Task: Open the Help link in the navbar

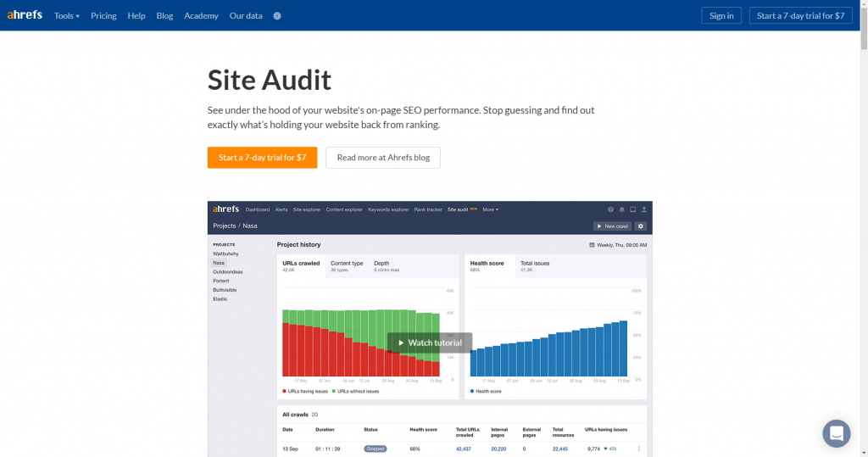Action: 136,15
